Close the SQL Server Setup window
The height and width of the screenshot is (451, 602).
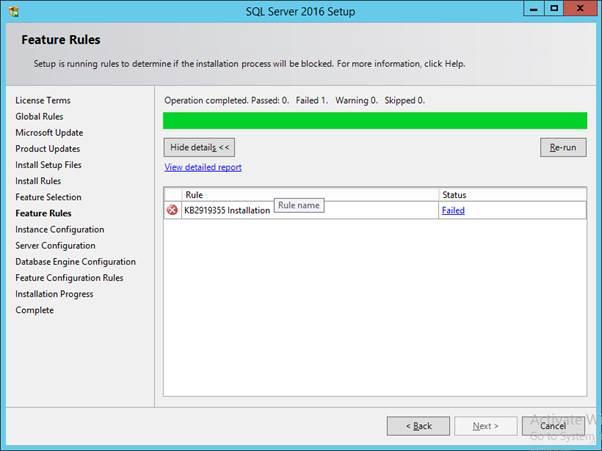click(x=580, y=8)
